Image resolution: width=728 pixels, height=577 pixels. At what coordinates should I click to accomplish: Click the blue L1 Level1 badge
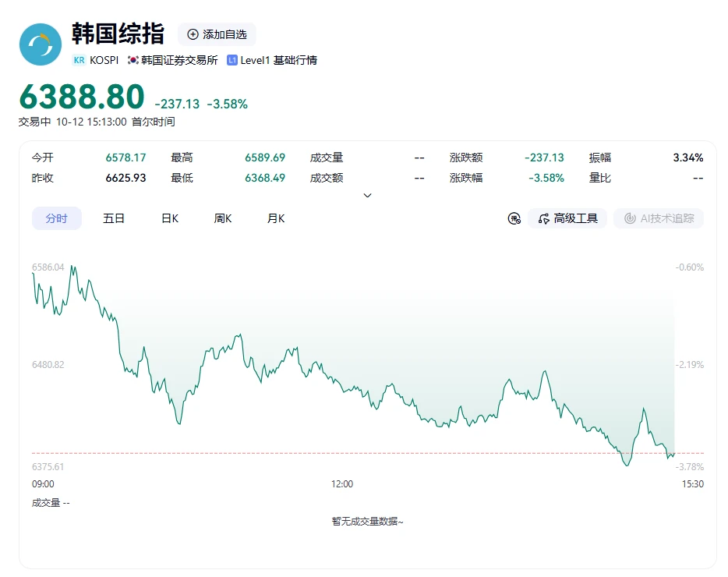(x=232, y=60)
